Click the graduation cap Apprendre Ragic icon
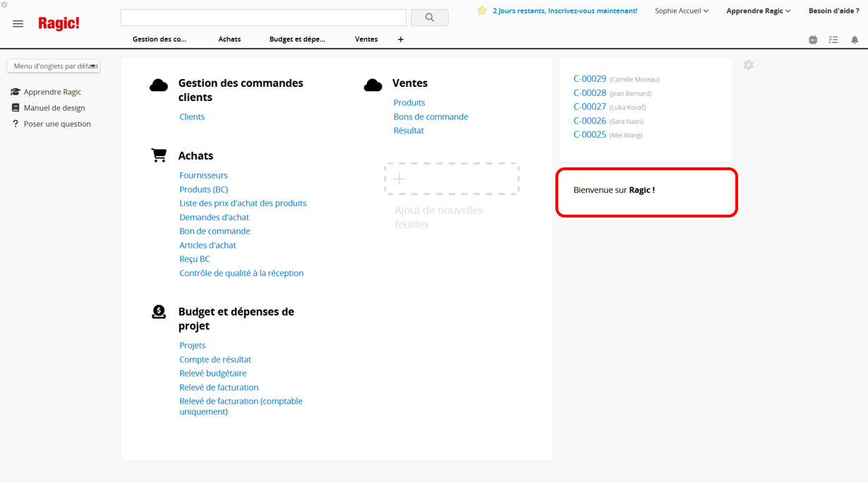Viewport: 868px width, 483px height. [x=16, y=92]
